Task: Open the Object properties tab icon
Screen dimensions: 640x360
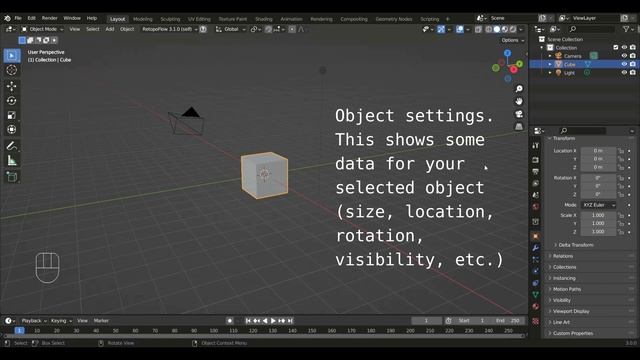Action: 536,236
